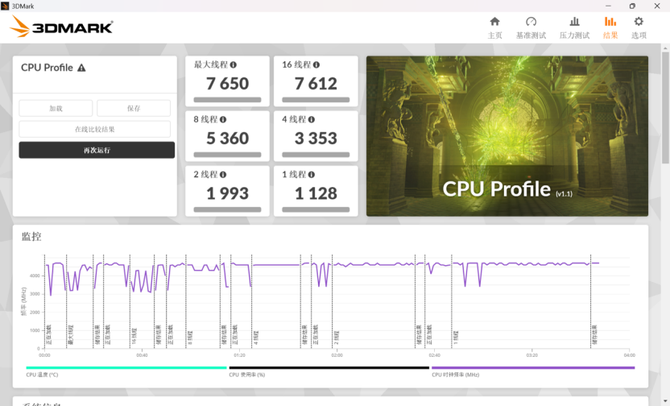Image resolution: width=670 pixels, height=406 pixels.
Task: Click the score bar under 1 128
Action: pyautogui.click(x=316, y=209)
